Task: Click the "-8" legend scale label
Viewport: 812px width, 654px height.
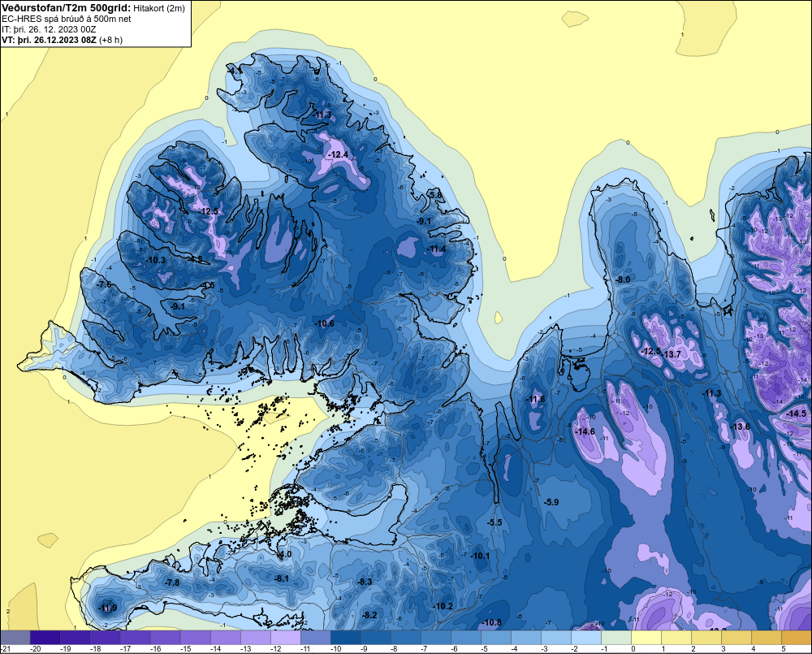Action: click(395, 649)
